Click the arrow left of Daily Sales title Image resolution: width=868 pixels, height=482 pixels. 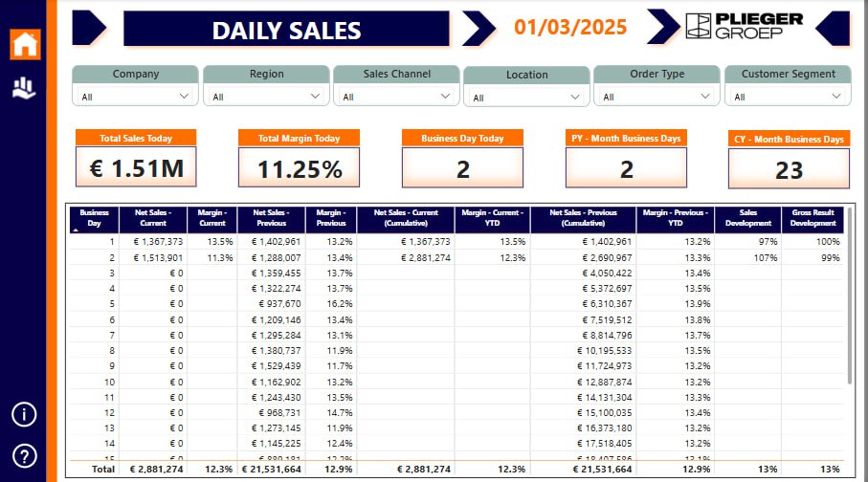coord(89,28)
